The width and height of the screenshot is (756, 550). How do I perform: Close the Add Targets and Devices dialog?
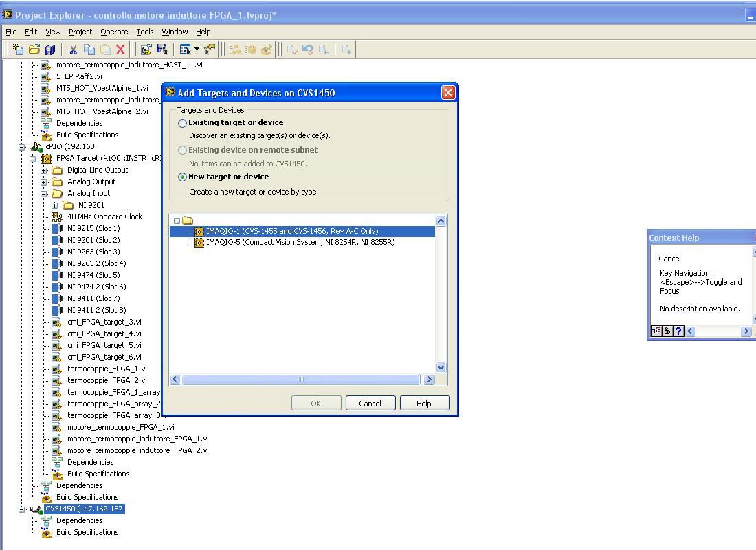pos(448,93)
